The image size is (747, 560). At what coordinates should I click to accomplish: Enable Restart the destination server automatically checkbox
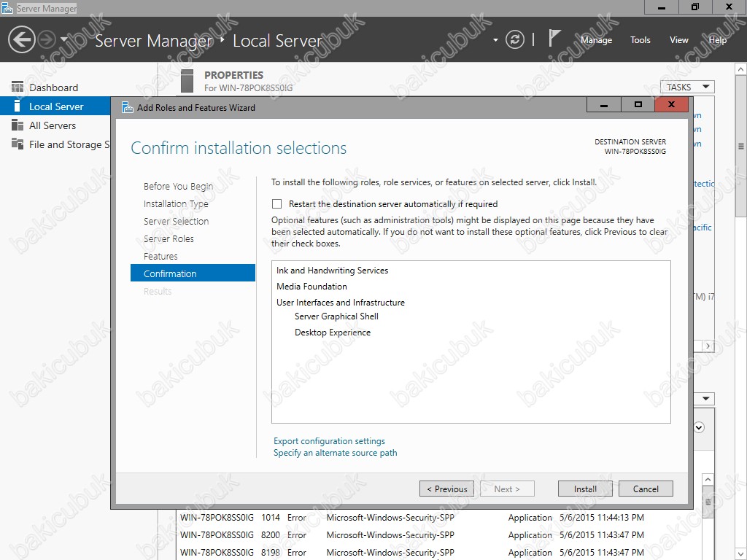276,204
